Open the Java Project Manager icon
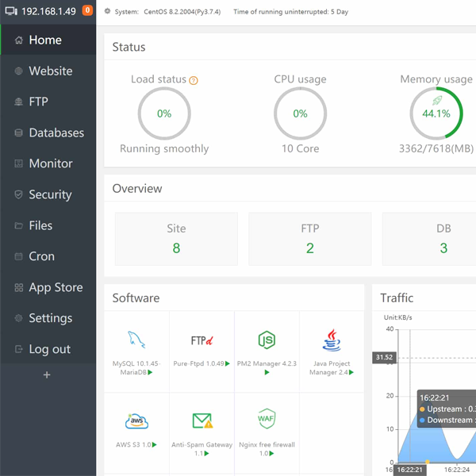 [332, 340]
